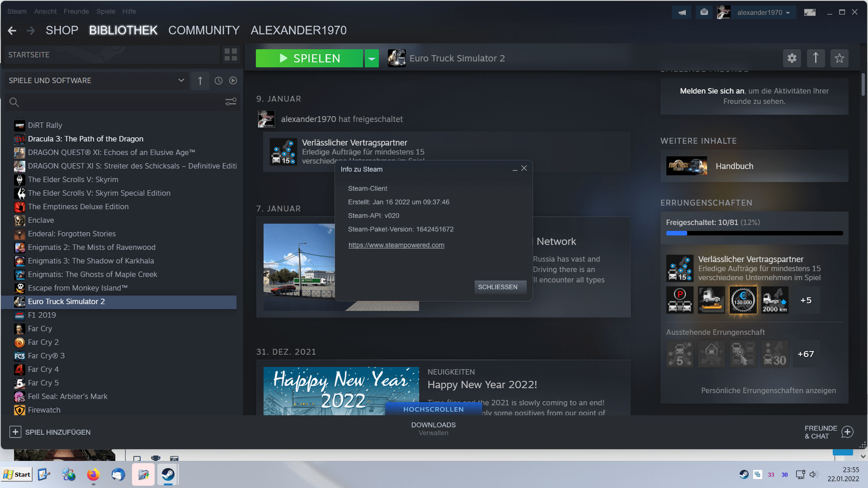Image resolution: width=868 pixels, height=488 pixels.
Task: Select the pending 30 trucks achievement
Action: point(775,354)
